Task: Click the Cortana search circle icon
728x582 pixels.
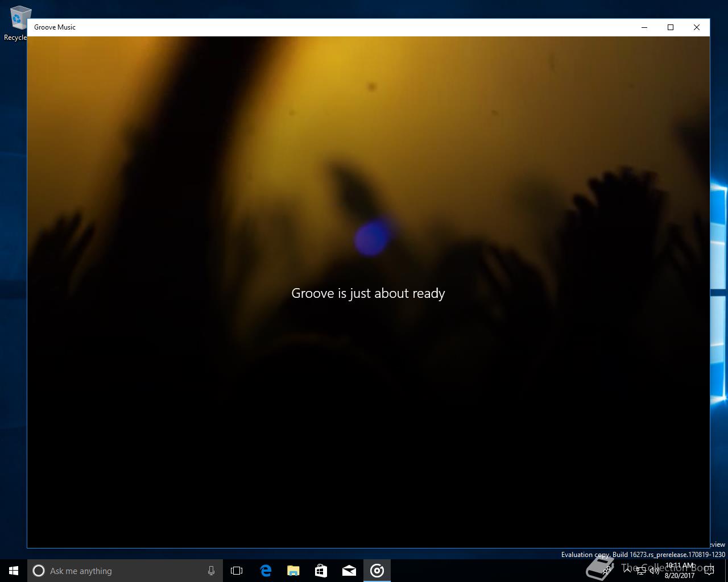Action: [39, 571]
